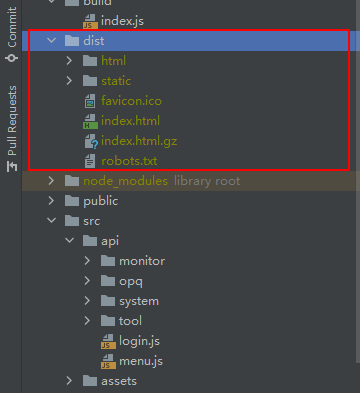Click the monitor folder icon
This screenshot has width=360, height=393.
pyautogui.click(x=108, y=261)
